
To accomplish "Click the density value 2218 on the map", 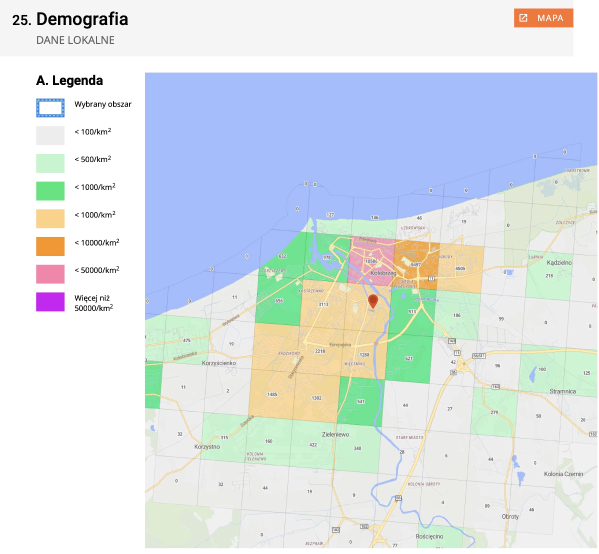I will click(x=320, y=351).
